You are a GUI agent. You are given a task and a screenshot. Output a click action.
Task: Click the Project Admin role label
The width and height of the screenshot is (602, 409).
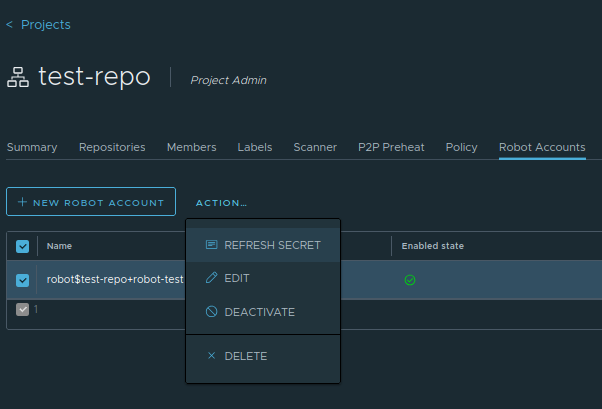click(x=228, y=80)
